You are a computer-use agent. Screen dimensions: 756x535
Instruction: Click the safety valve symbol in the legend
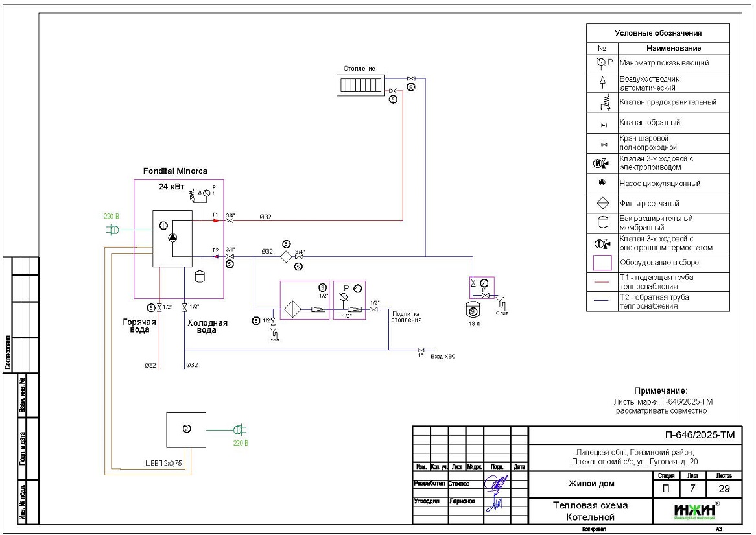602,102
